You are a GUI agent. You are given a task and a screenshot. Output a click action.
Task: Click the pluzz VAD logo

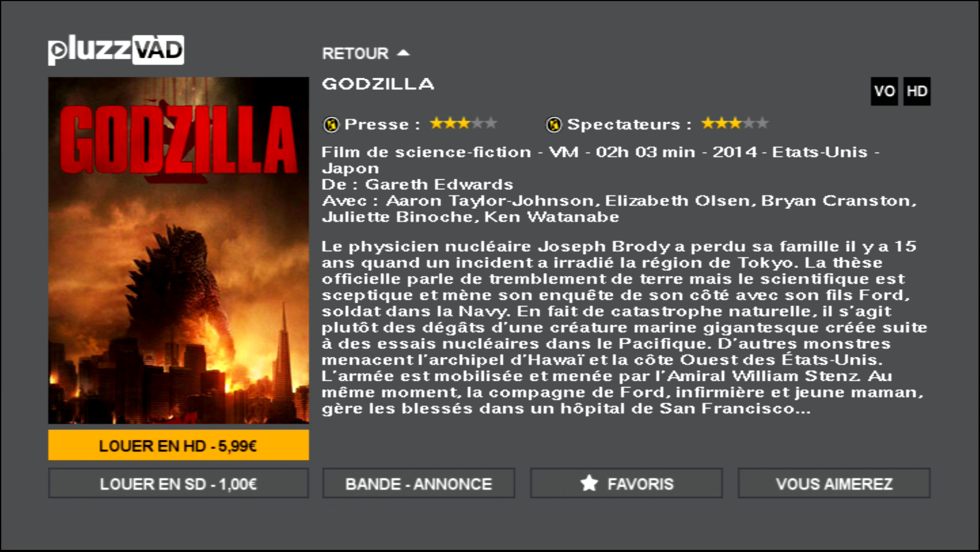coord(116,50)
